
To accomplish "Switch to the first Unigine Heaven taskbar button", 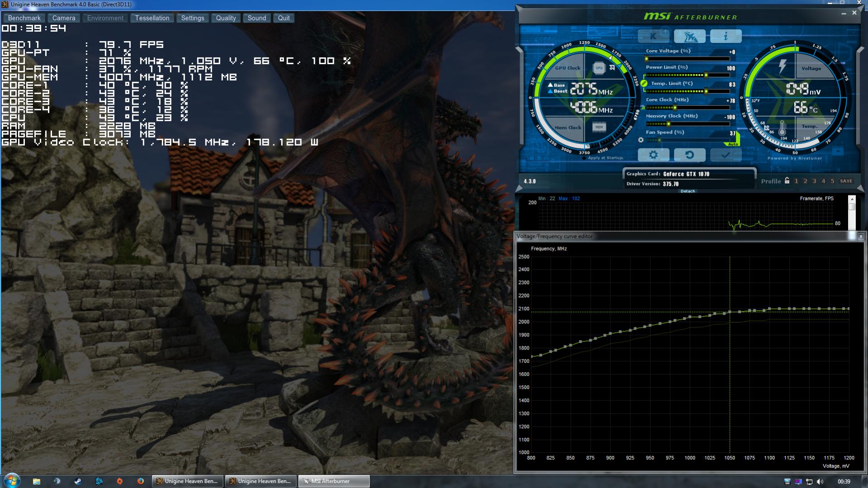I will pyautogui.click(x=188, y=481).
